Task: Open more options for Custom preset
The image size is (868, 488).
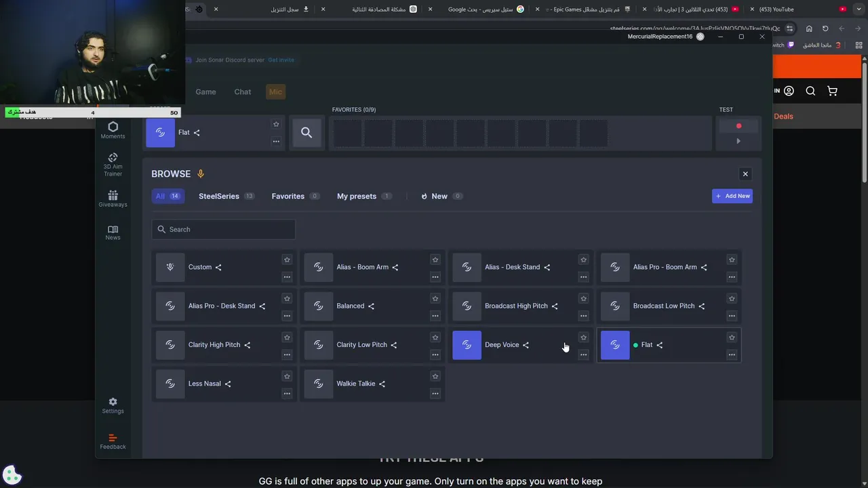Action: click(287, 277)
